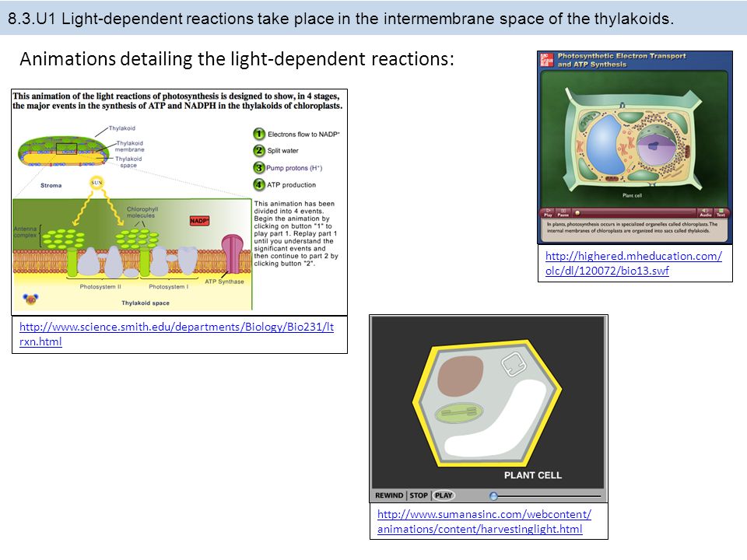Click the chloroplast overview with black selection box
This screenshot has height=560, width=747.
pyautogui.click(x=62, y=151)
